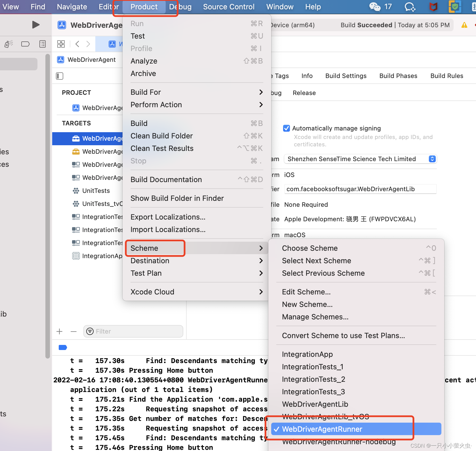The image size is (476, 451).
Task: Open the Debug menu
Action: pyautogui.click(x=180, y=7)
